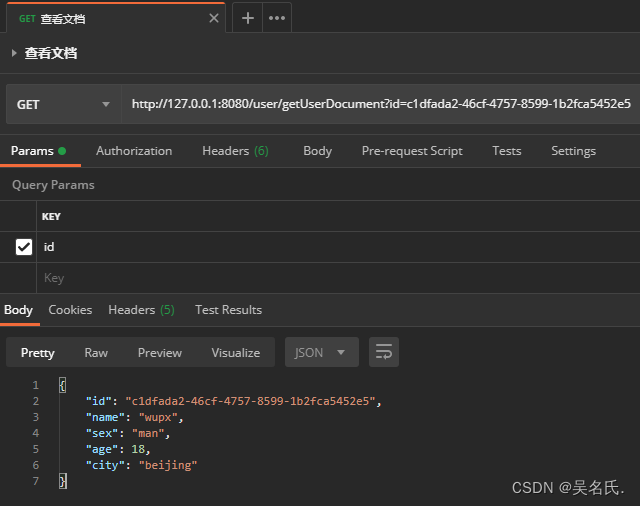Select the Preview response view
Image resolution: width=640 pixels, height=506 pixels.
point(160,352)
